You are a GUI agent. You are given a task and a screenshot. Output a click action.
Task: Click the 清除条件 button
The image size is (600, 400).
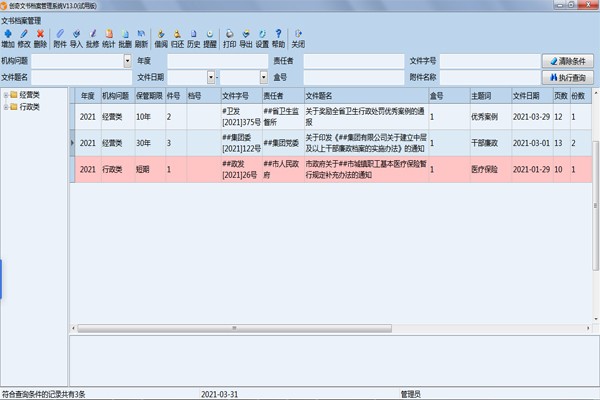[568, 61]
